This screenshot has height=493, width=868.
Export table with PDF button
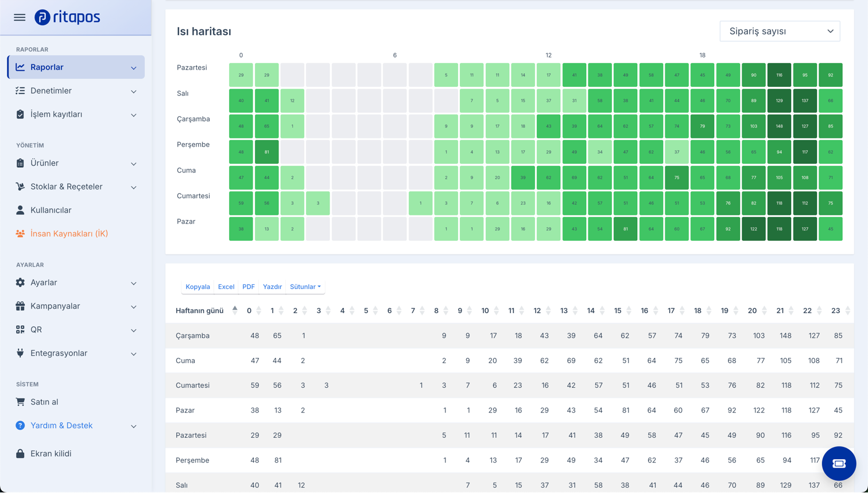[249, 287]
